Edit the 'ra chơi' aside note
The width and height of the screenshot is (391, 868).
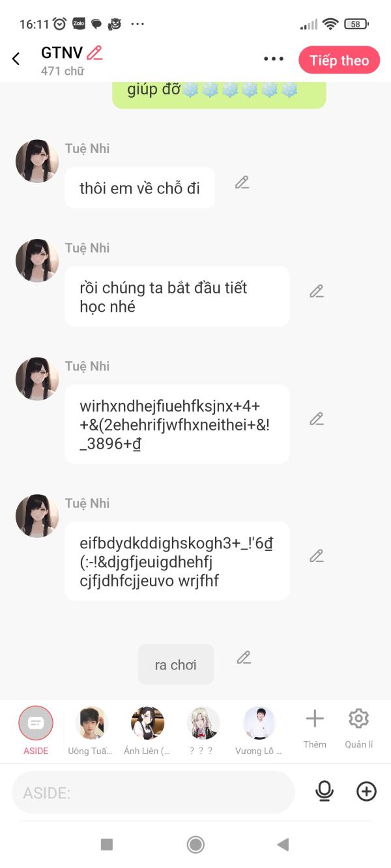coord(244,658)
